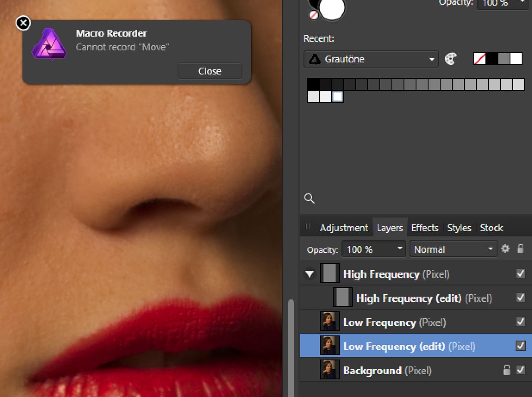Choose the first black swatch in the Grautöne grid
This screenshot has width=532, height=397.
click(x=313, y=84)
